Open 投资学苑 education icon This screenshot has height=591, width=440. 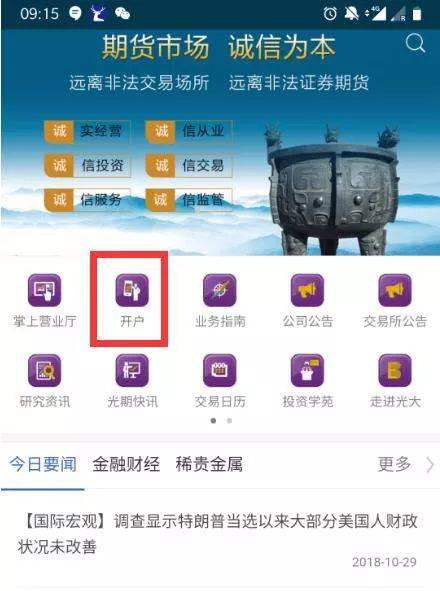coord(307,371)
